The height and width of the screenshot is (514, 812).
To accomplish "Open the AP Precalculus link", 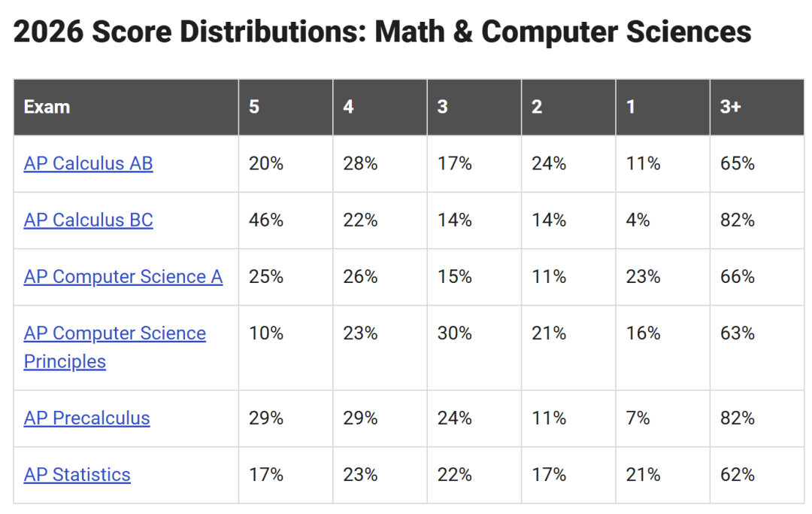I will pyautogui.click(x=86, y=418).
